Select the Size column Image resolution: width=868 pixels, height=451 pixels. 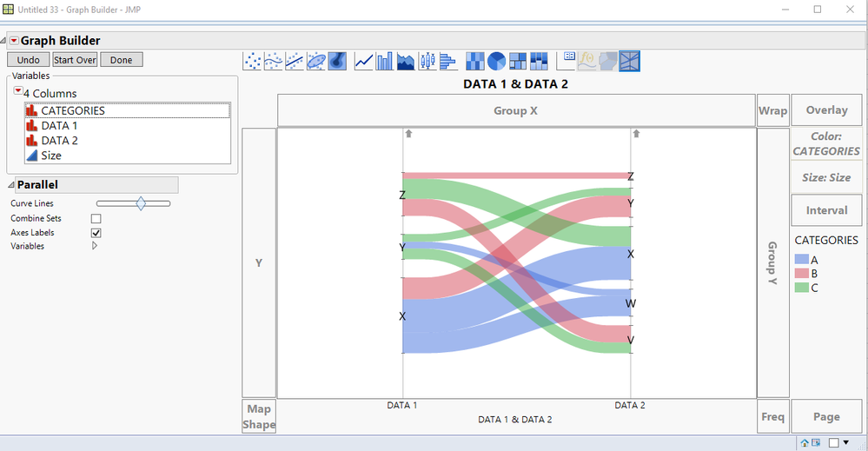click(128, 156)
